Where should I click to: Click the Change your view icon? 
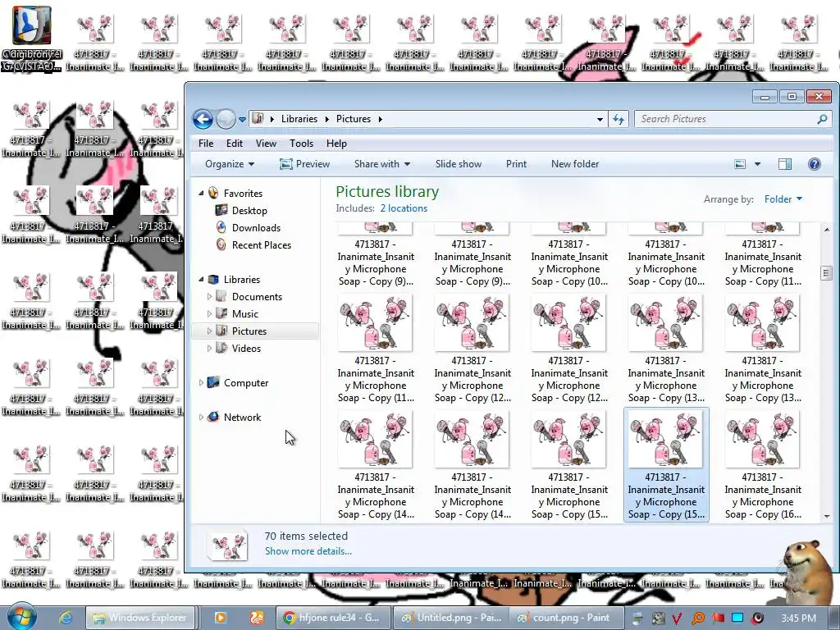pos(740,164)
